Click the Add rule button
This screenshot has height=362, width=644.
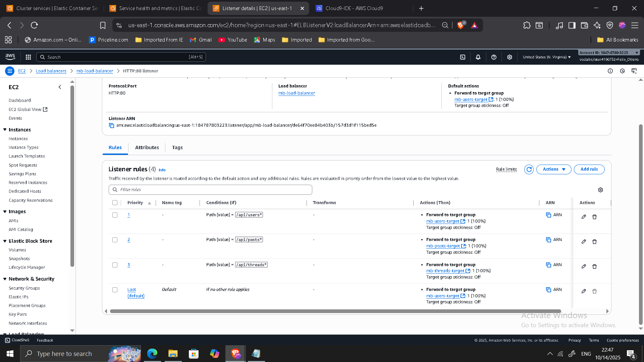click(x=589, y=170)
